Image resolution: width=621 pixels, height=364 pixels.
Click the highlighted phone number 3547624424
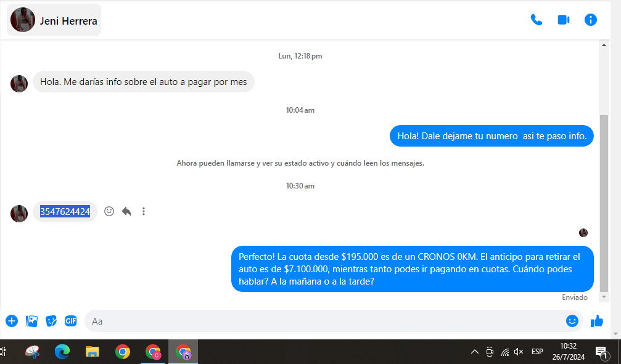65,212
